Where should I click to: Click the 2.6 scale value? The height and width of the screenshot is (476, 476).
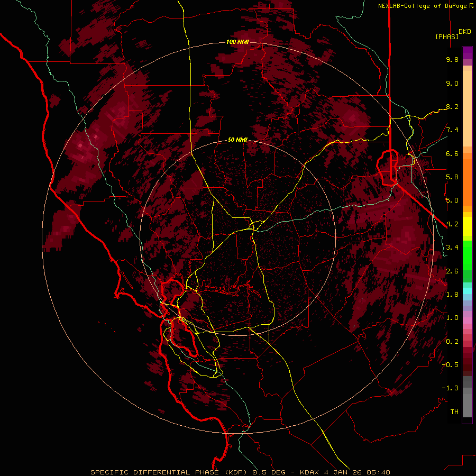(452, 271)
